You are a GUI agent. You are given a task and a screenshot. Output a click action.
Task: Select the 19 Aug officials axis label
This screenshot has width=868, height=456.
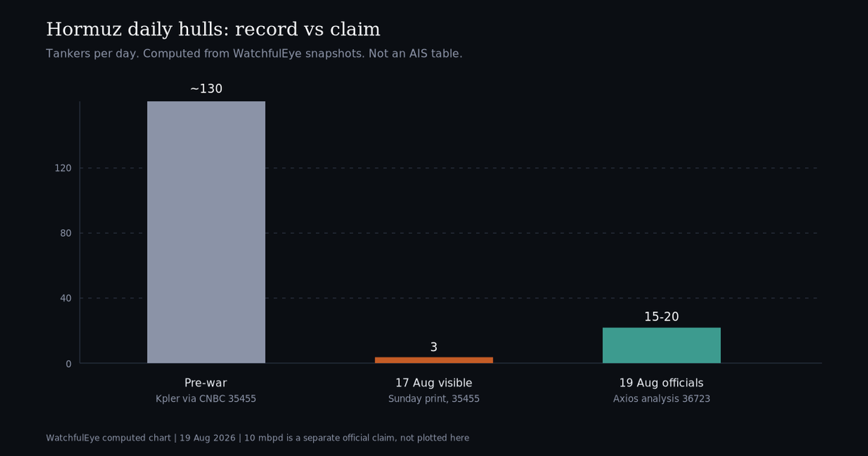(x=661, y=383)
